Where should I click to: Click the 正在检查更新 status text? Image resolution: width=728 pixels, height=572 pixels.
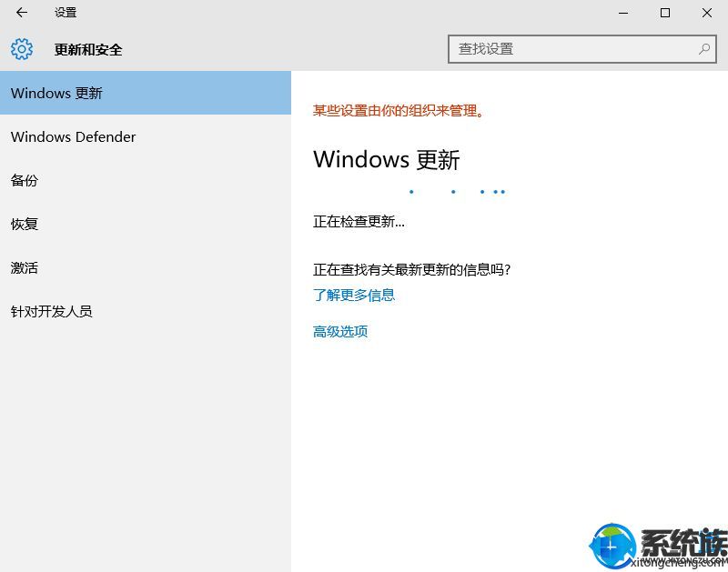click(x=359, y=221)
